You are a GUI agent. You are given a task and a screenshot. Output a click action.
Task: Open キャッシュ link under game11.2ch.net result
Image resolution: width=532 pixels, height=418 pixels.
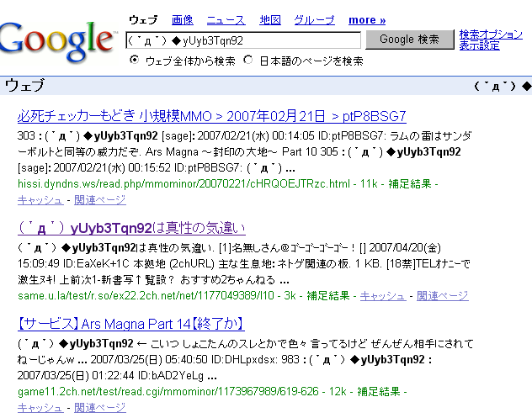click(x=40, y=408)
